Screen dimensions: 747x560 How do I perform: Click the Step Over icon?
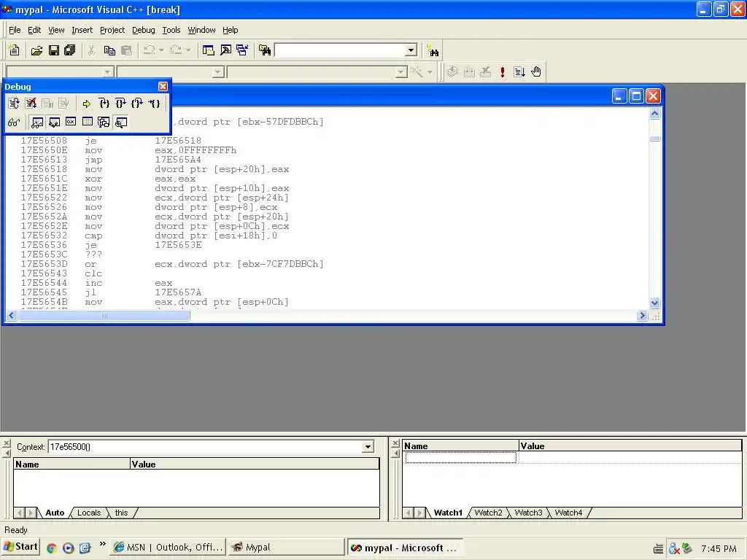120,104
